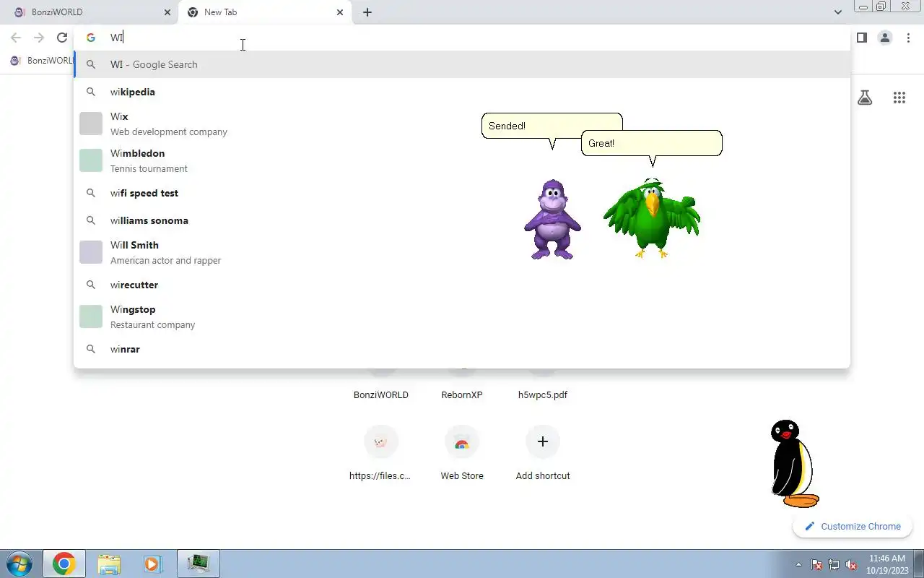Open the profile avatar menu

click(885, 38)
